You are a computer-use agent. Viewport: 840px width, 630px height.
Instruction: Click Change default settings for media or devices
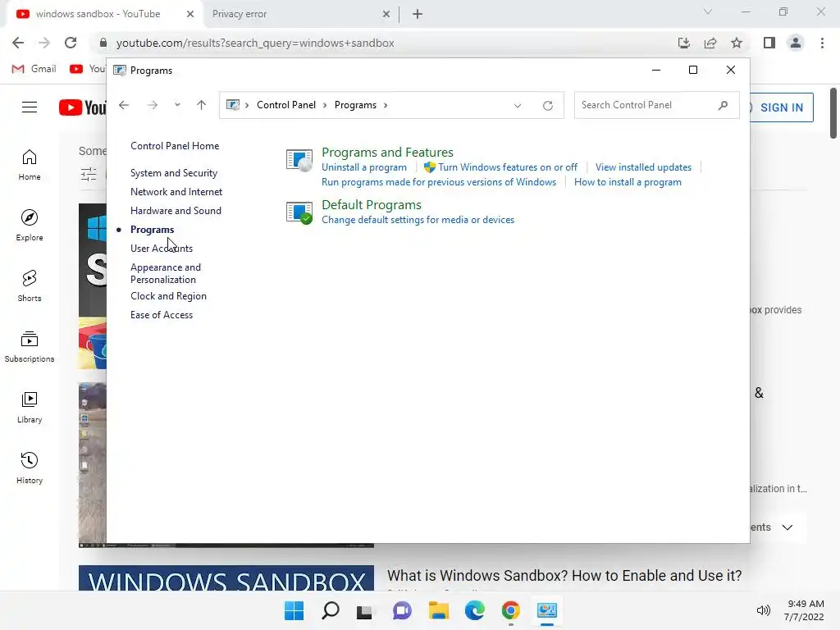point(418,220)
